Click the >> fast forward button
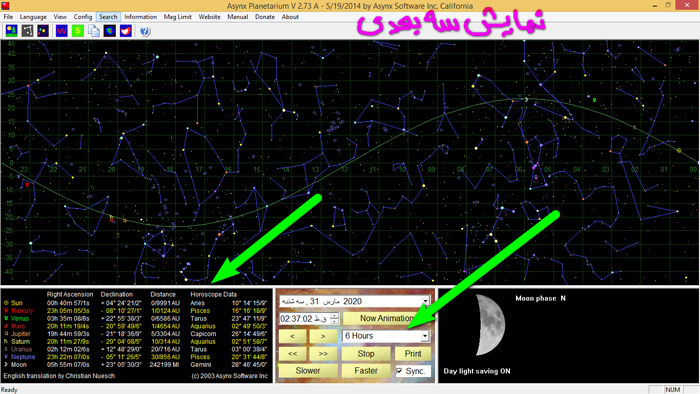 [x=323, y=354]
